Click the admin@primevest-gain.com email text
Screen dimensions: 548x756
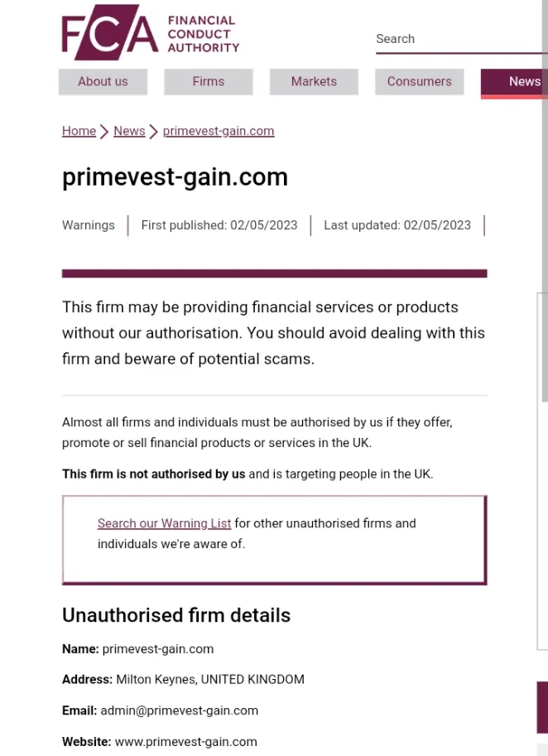coord(180,710)
